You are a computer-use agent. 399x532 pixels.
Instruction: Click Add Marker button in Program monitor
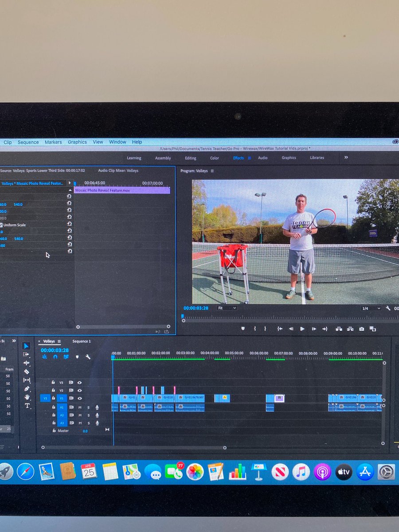point(243,329)
